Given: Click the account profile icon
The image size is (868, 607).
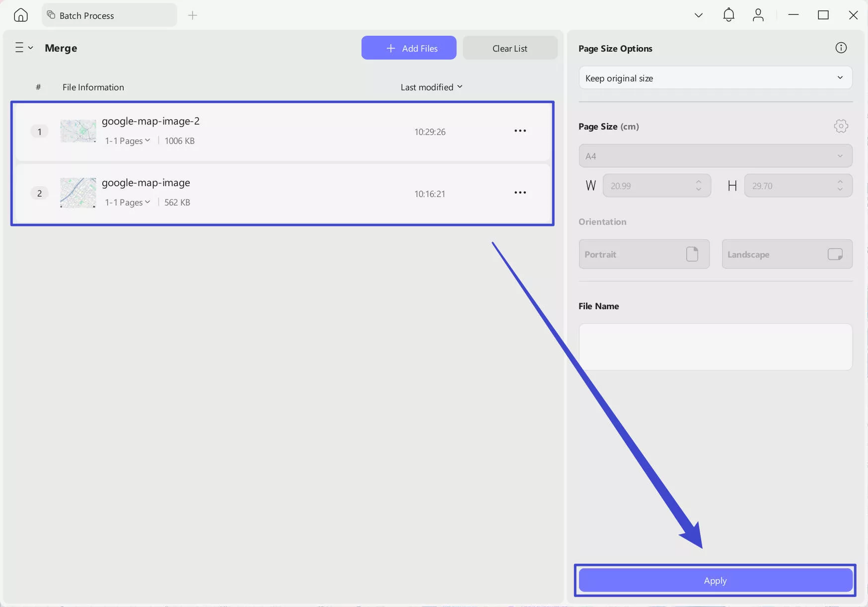Looking at the screenshot, I should (758, 15).
